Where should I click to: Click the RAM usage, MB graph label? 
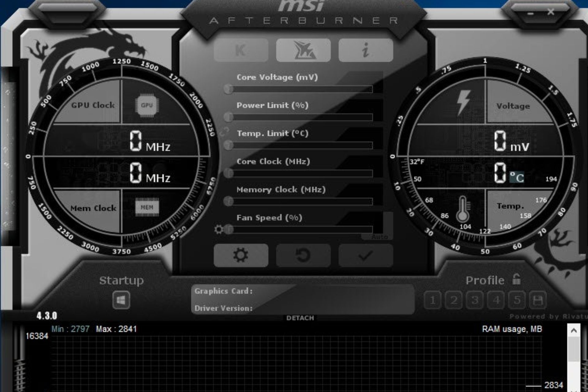coord(512,329)
